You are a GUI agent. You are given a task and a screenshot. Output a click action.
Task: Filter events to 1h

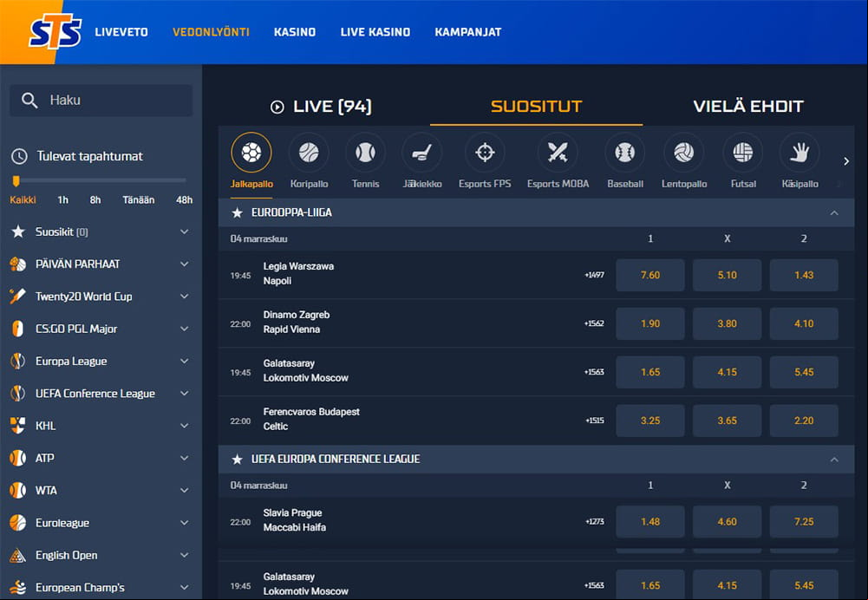point(63,199)
